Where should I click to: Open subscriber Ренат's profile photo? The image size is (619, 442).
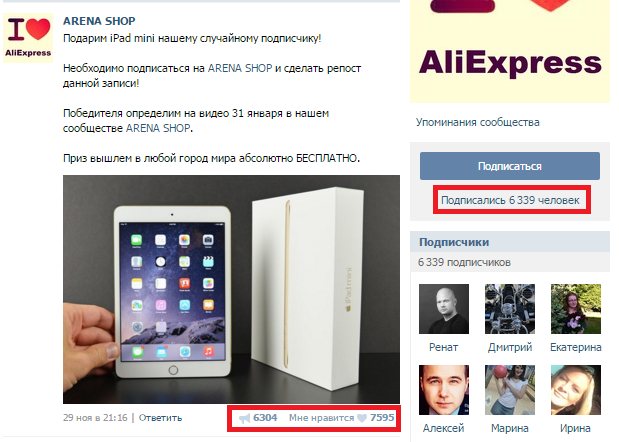[444, 309]
